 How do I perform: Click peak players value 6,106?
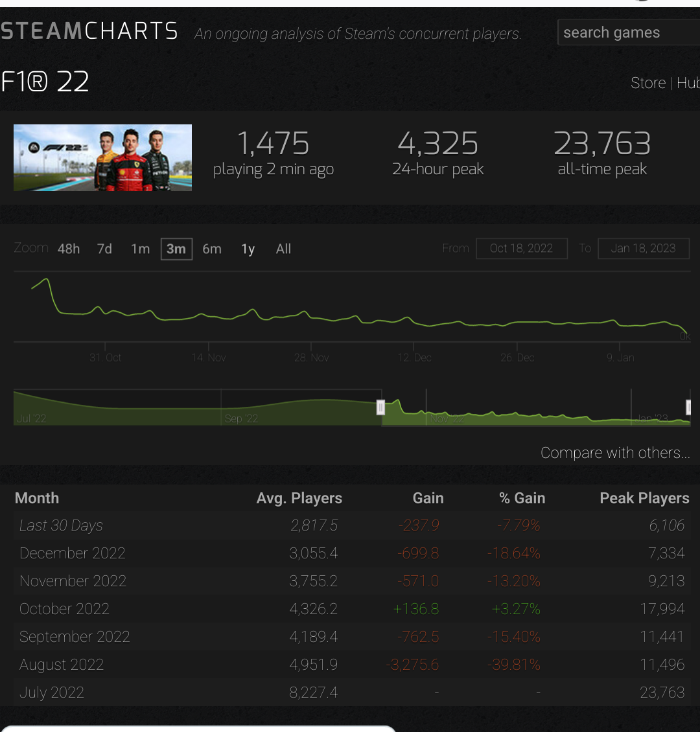(667, 525)
